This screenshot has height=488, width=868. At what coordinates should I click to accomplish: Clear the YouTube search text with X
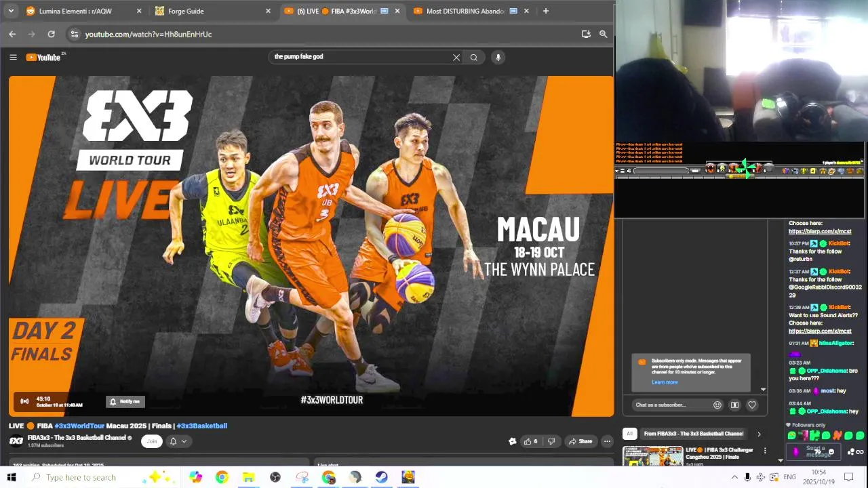click(456, 58)
